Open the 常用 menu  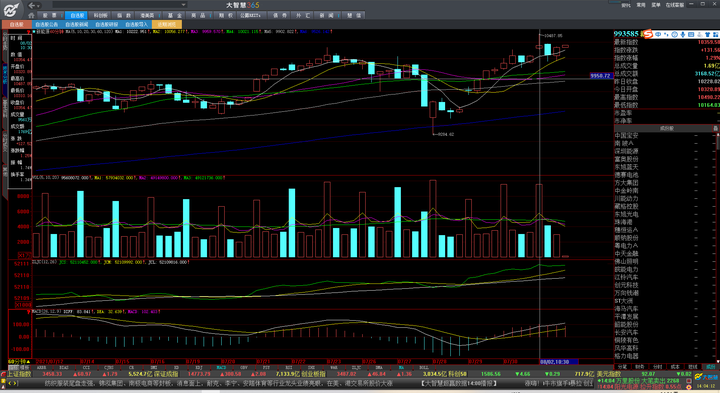point(641,5)
